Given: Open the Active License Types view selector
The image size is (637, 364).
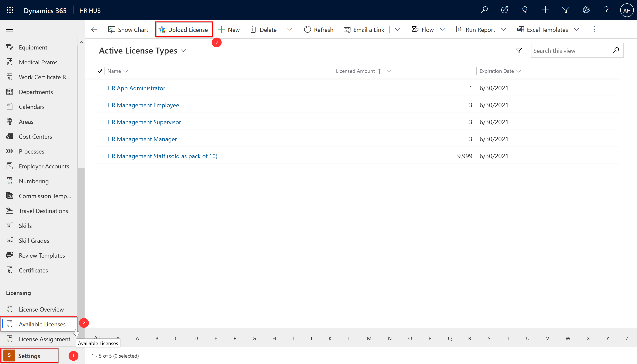Looking at the screenshot, I should click(x=143, y=51).
